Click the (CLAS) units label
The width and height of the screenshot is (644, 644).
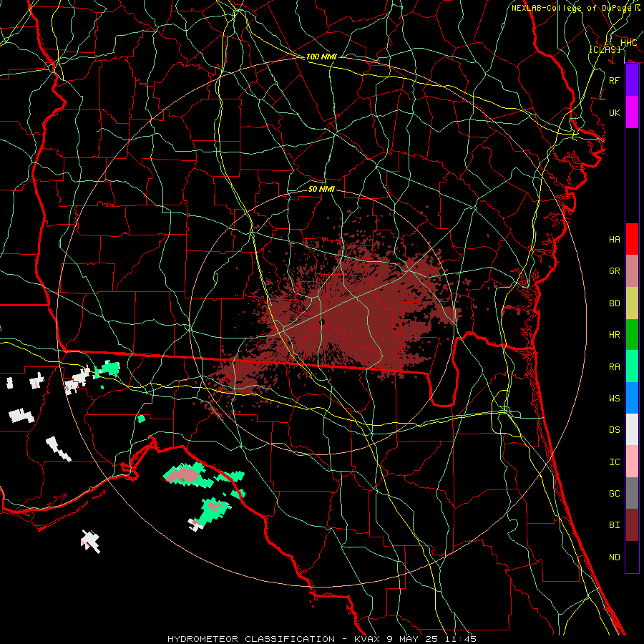click(605, 49)
